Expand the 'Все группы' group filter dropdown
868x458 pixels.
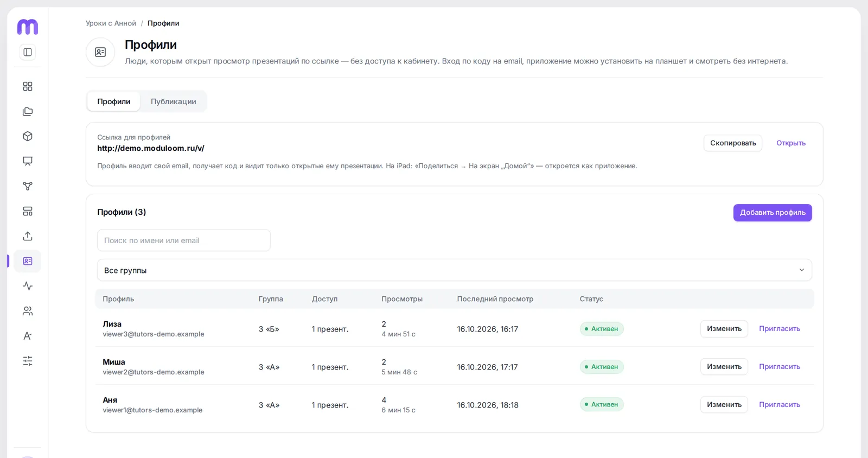455,270
